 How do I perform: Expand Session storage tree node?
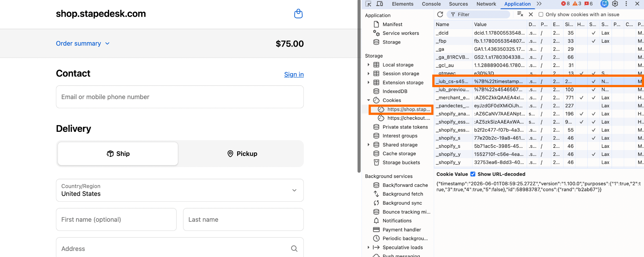point(369,74)
